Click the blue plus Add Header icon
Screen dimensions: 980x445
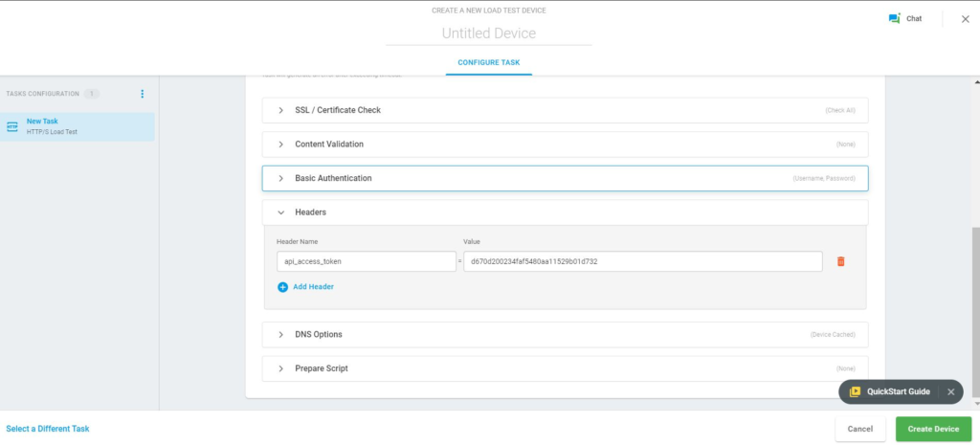click(282, 286)
